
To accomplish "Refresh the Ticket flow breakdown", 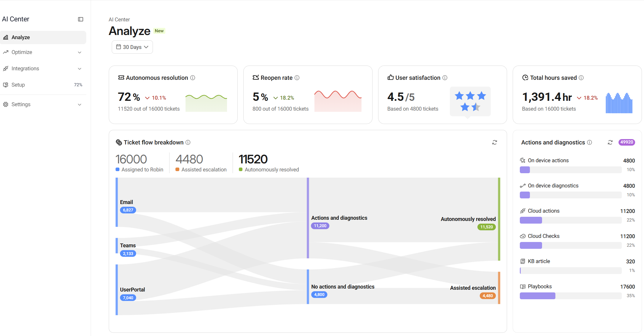I will coord(495,143).
